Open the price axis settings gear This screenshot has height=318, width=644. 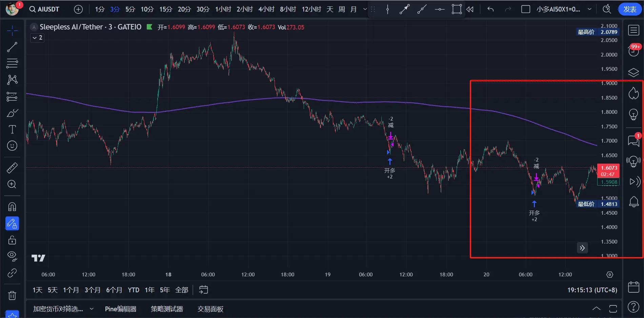tap(610, 275)
